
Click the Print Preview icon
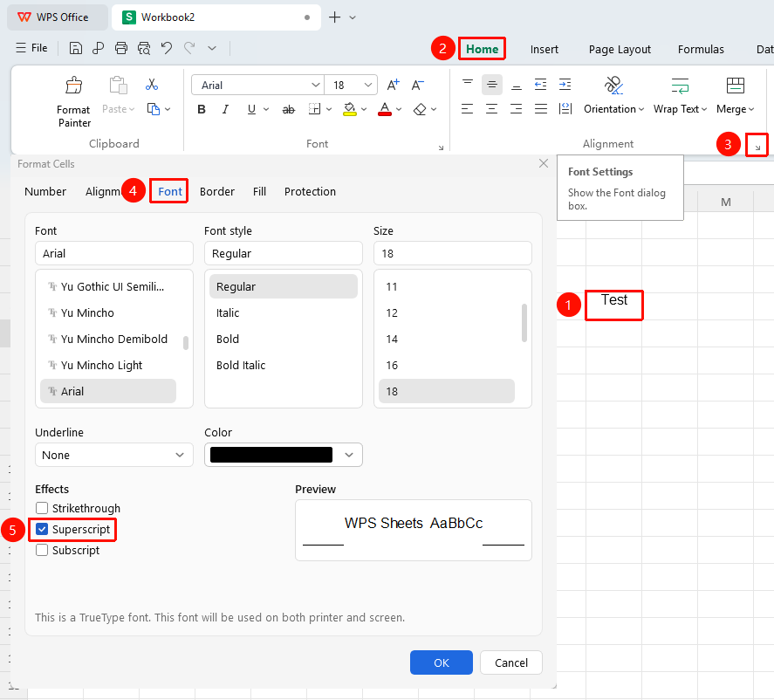pyautogui.click(x=144, y=48)
